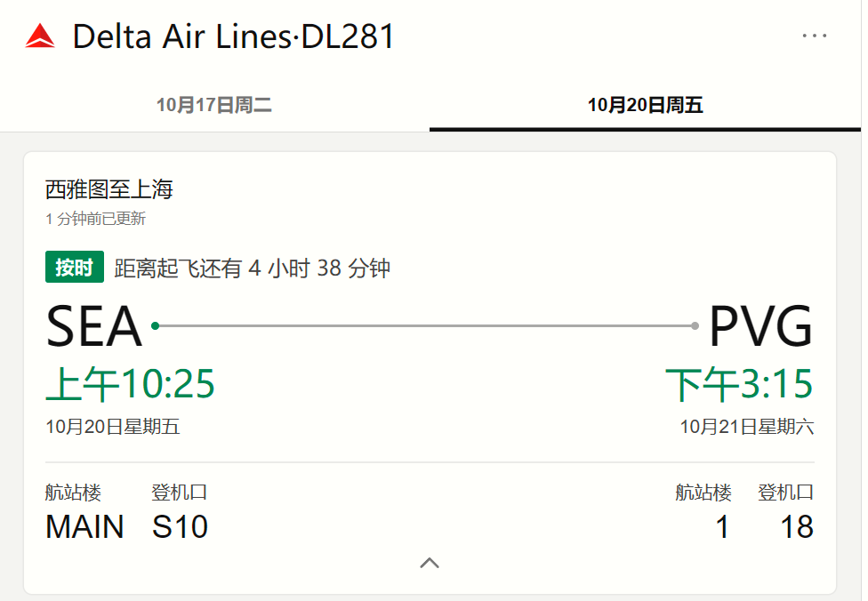
Task: Click the 上午10:25 departure time
Action: [x=130, y=384]
